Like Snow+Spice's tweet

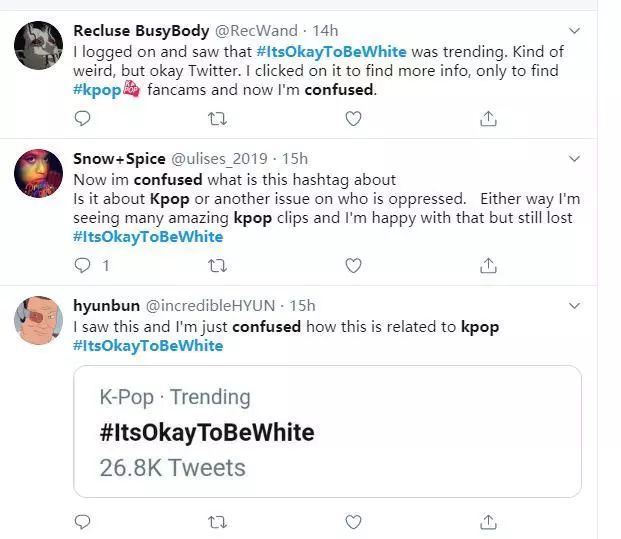coord(352,266)
